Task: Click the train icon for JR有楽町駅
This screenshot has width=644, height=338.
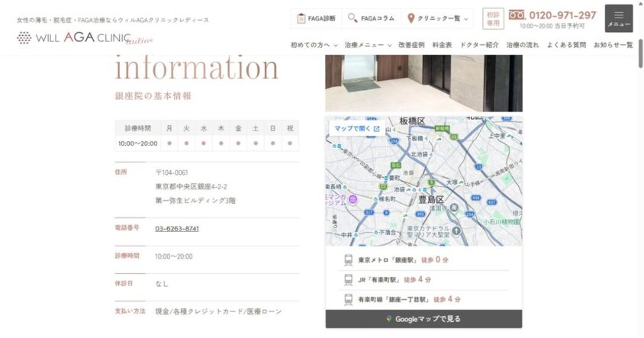Action: pyautogui.click(x=348, y=280)
